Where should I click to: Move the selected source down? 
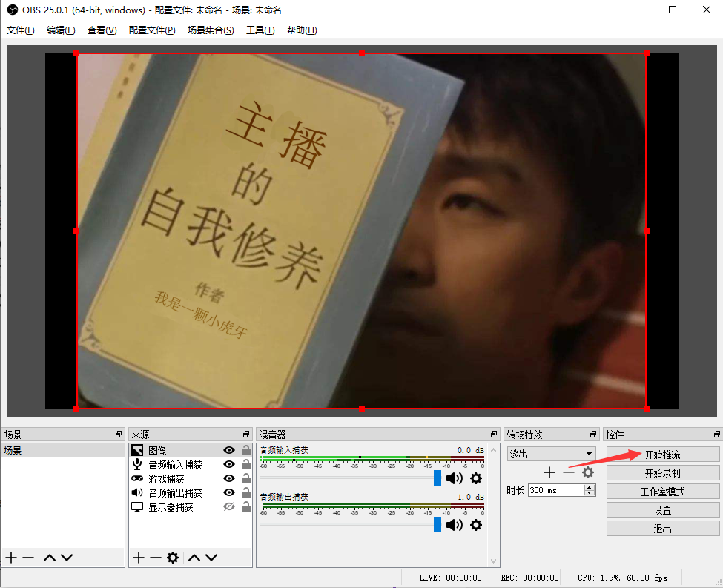coord(211,558)
